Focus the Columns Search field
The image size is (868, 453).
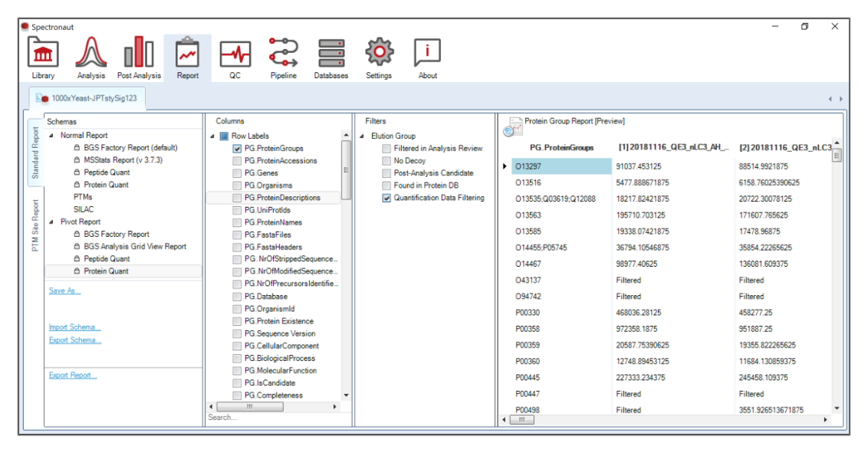coord(279,419)
